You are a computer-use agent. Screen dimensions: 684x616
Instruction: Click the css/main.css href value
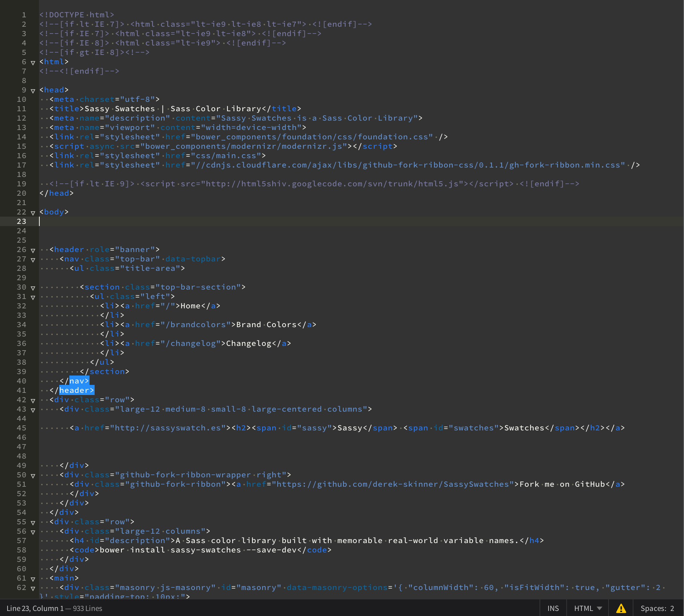(x=226, y=156)
